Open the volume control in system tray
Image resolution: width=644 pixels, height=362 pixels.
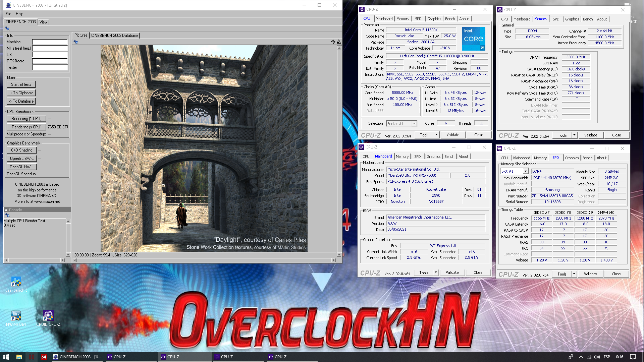click(597, 357)
